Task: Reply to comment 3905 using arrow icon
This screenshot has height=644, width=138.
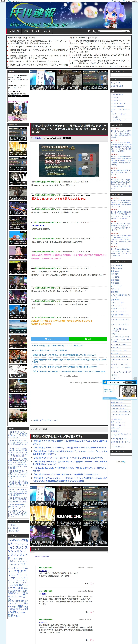Action: (x=87, y=640)
